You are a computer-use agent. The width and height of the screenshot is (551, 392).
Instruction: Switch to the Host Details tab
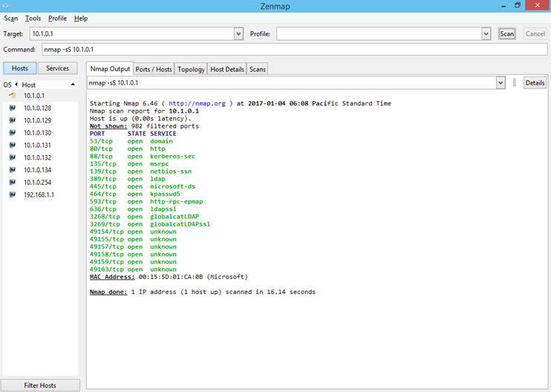click(x=227, y=69)
